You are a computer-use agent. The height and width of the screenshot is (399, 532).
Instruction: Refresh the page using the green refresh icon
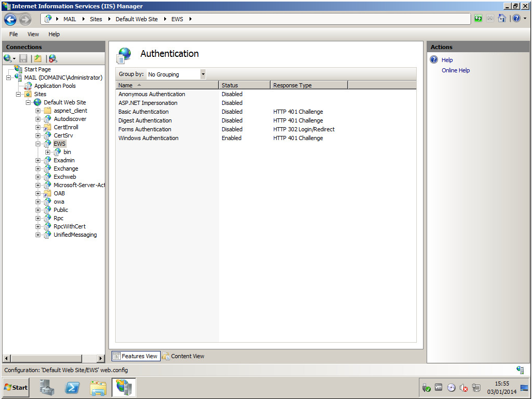pyautogui.click(x=478, y=19)
